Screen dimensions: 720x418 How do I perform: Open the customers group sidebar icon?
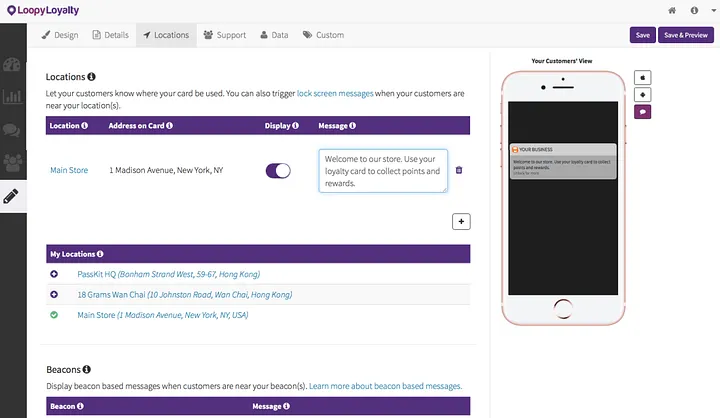[12, 163]
